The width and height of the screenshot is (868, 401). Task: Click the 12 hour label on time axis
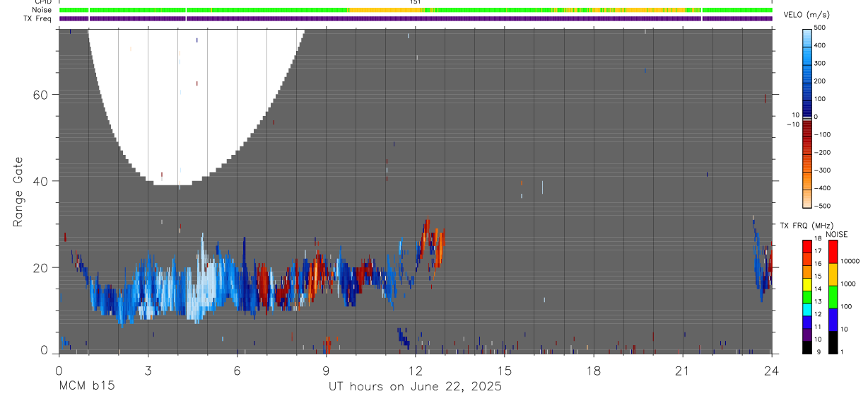click(415, 371)
